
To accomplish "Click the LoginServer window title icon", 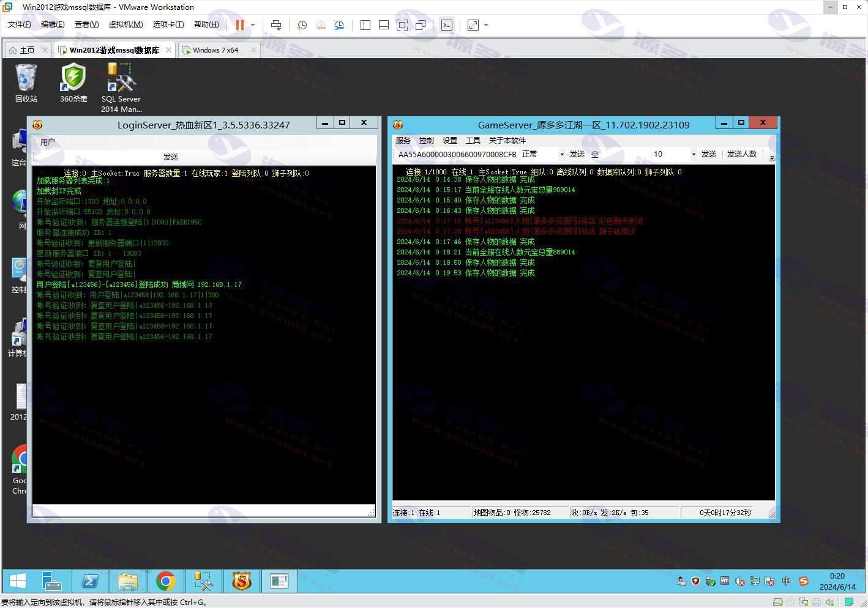I will pos(37,124).
